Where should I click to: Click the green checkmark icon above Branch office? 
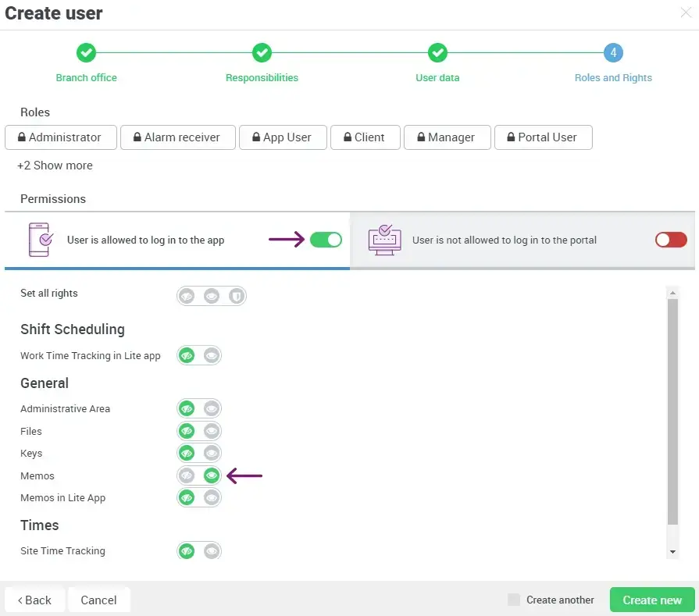[x=86, y=53]
